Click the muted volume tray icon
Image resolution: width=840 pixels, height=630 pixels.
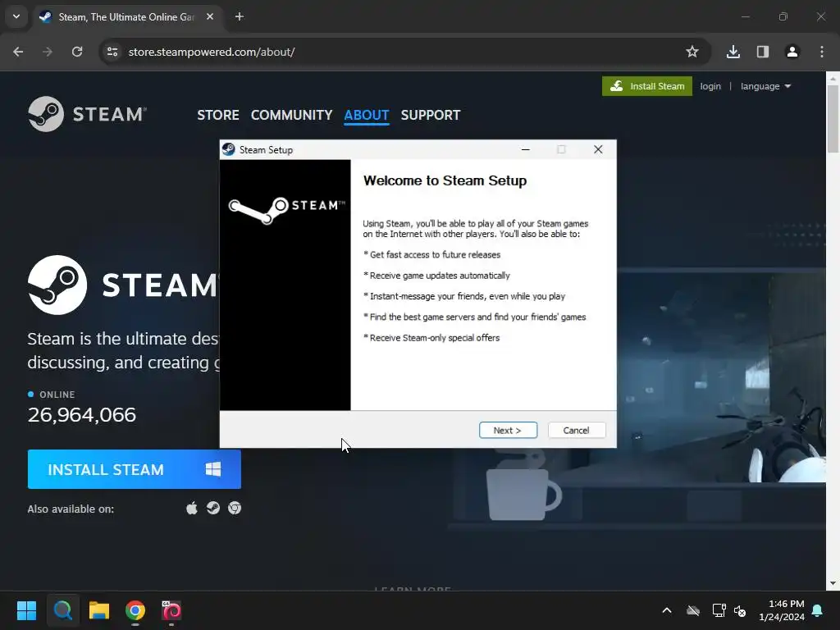pos(740,610)
